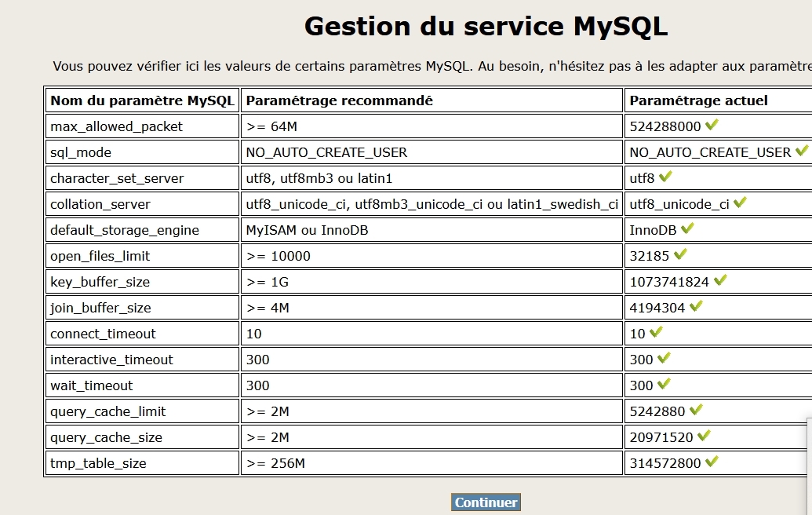Click the green checkmark beside InnoDB
Screen dimensions: 812x515
click(x=687, y=228)
